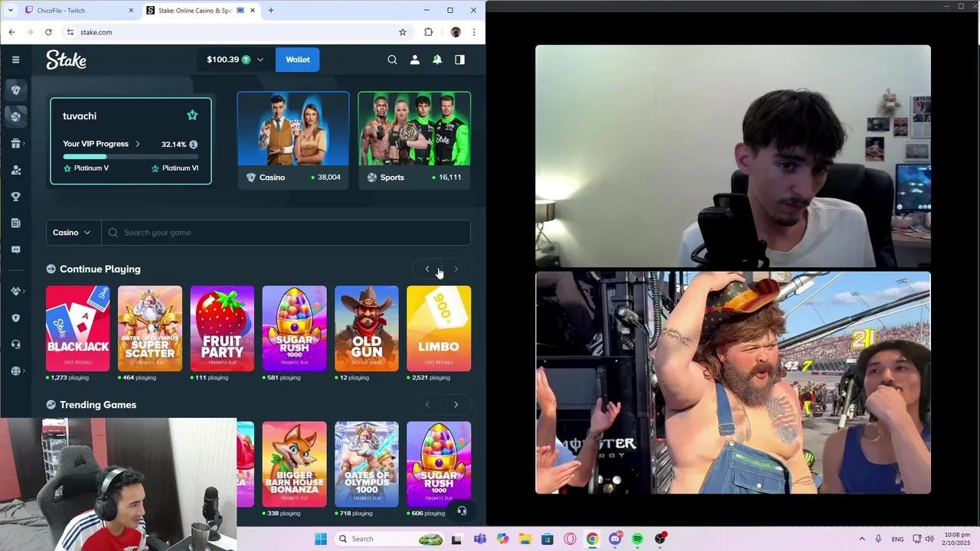
Task: Open the Forum chat bubble icon in the sidebar
Action: (15, 249)
